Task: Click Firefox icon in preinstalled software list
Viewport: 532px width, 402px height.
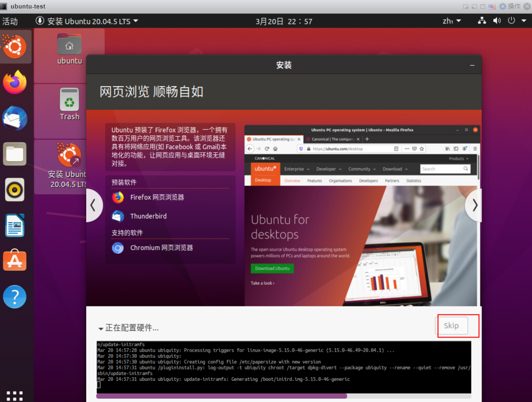Action: coord(118,197)
